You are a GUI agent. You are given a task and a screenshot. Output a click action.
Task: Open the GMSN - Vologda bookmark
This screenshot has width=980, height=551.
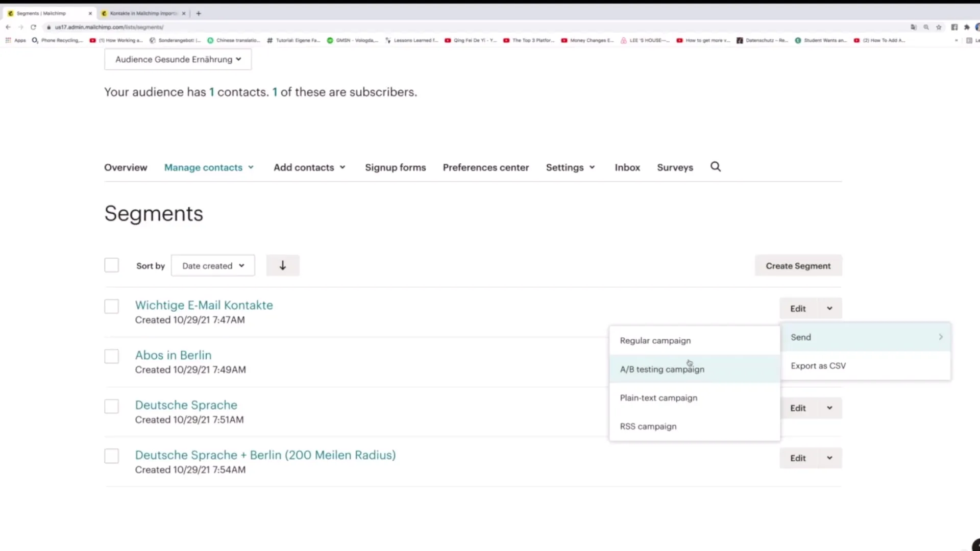click(353, 40)
